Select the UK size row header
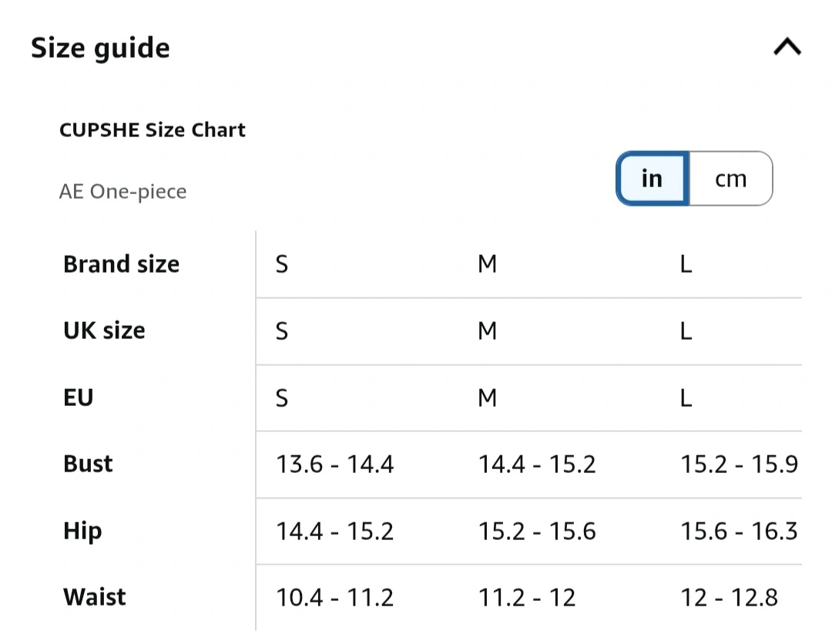Screen dimensions: 832x644 (x=104, y=330)
